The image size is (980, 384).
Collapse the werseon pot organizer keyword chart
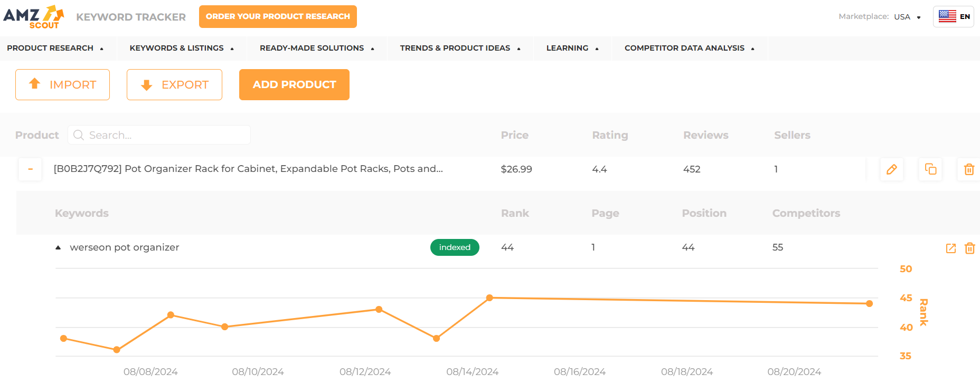(58, 247)
